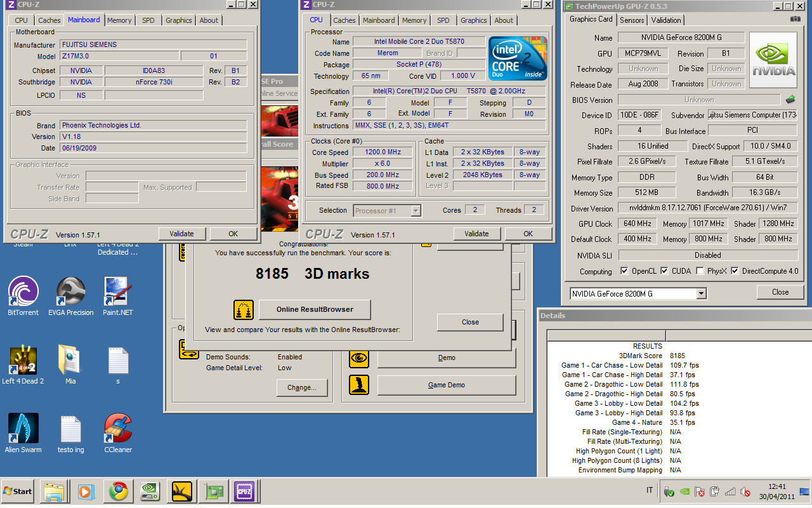Open About tab in CPU-Z processor window
This screenshot has height=508, width=812.
[x=504, y=20]
